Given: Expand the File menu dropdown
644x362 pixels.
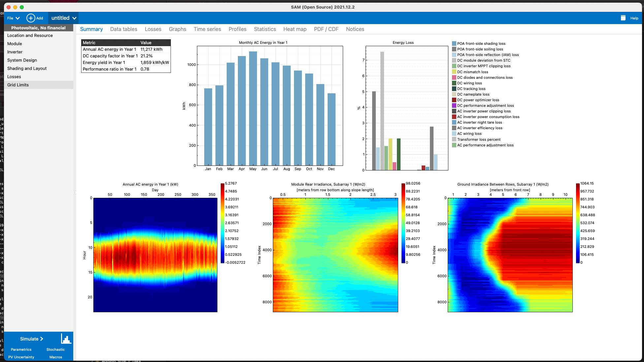Looking at the screenshot, I should click(x=13, y=18).
